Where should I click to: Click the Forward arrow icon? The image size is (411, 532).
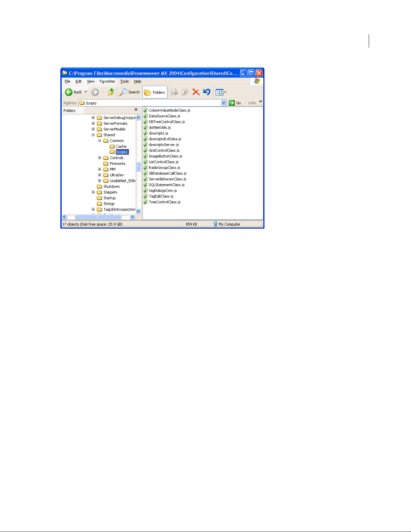tap(95, 92)
